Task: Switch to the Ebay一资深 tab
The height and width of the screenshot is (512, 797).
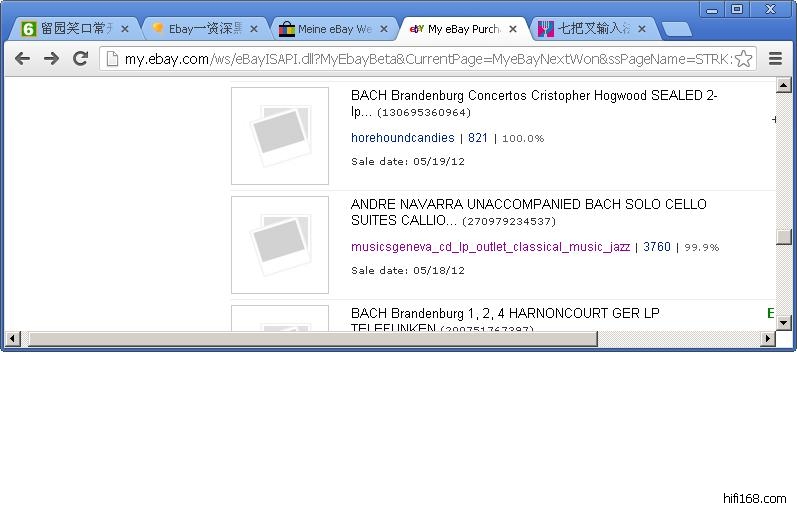Action: point(200,29)
